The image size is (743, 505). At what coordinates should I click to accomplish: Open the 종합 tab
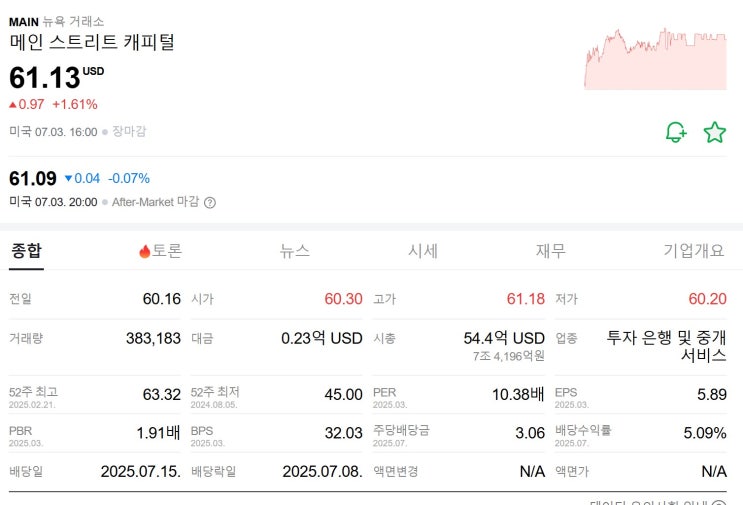tap(26, 251)
